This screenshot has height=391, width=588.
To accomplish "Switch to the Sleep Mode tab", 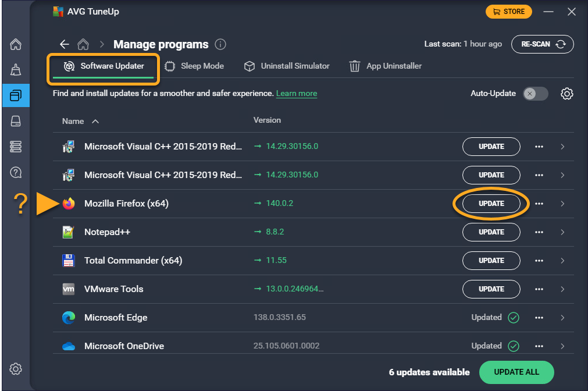I will (195, 66).
